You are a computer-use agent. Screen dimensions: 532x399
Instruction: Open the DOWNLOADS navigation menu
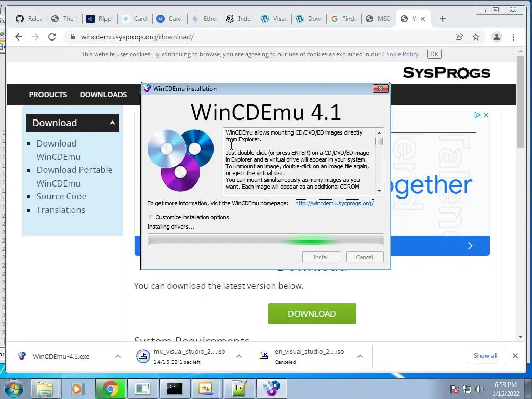103,95
